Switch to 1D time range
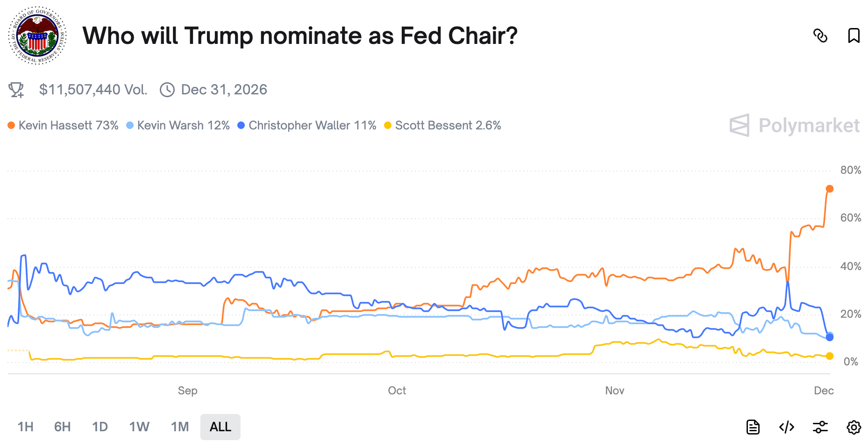Screen dimensions: 868x442 click(x=100, y=427)
